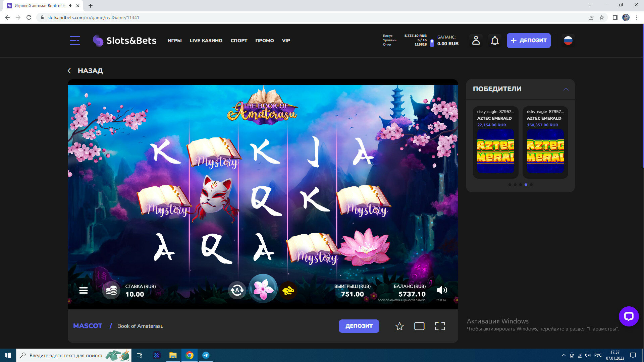Open the user profile icon

[x=476, y=41]
